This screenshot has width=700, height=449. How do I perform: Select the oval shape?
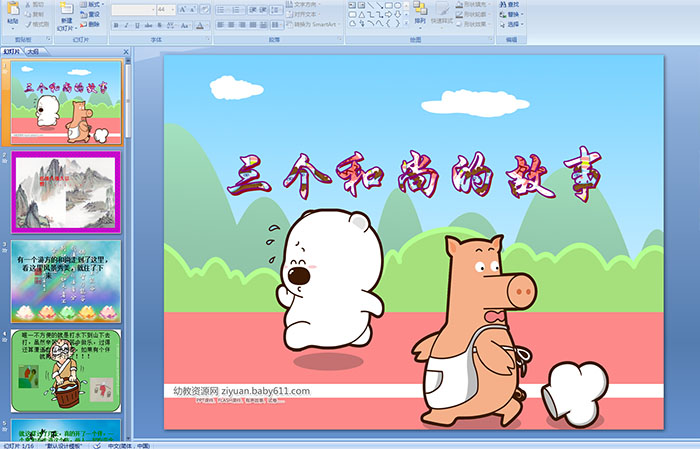397,5
